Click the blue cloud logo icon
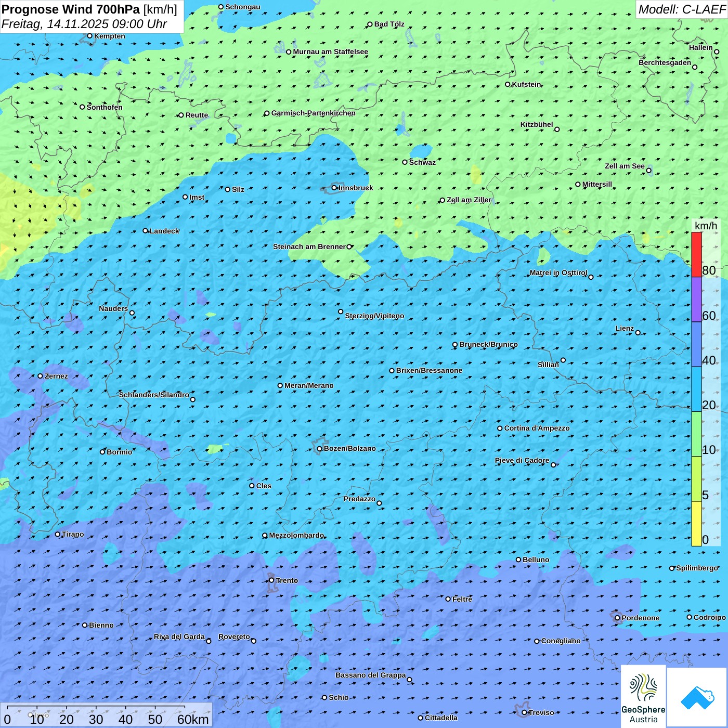 point(697,697)
